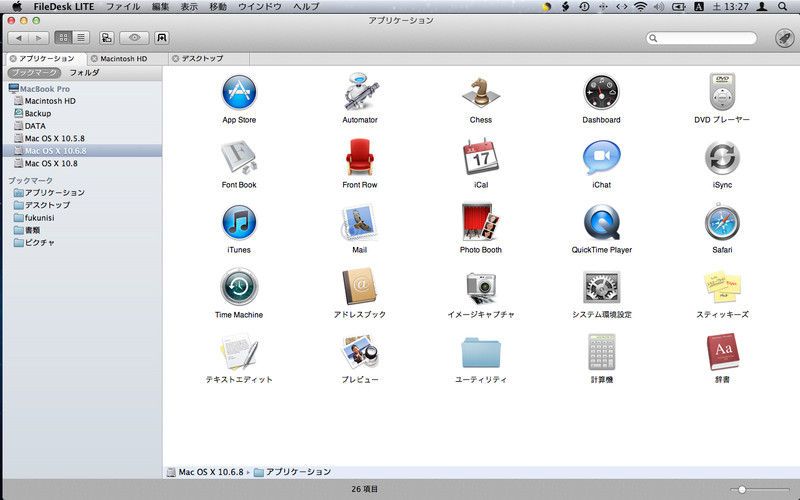Click the icon size slider
800x500 pixels.
click(742, 489)
